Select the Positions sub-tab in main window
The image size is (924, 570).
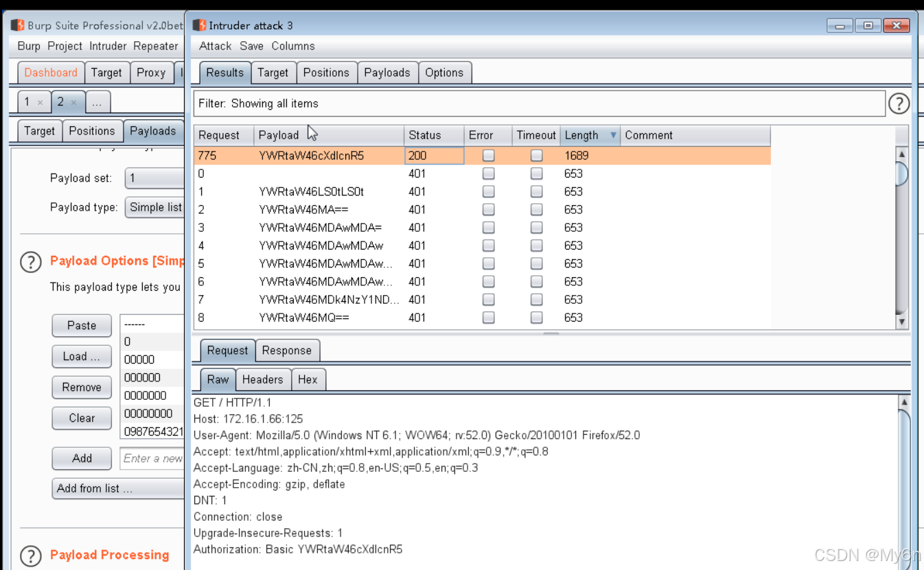pos(92,130)
